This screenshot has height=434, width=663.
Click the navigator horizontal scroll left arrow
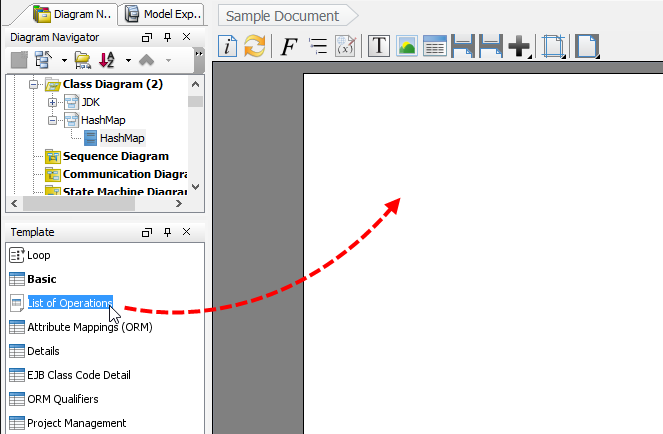[x=14, y=203]
